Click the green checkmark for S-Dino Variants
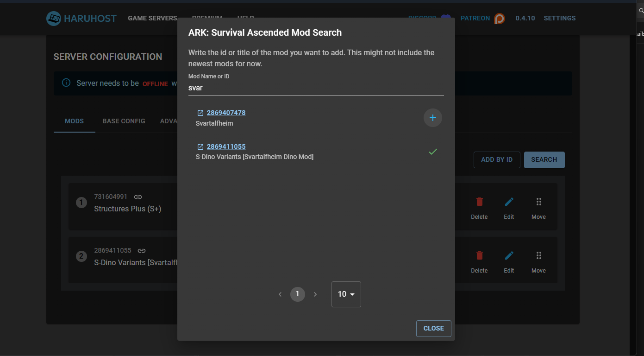644x356 pixels. [433, 152]
